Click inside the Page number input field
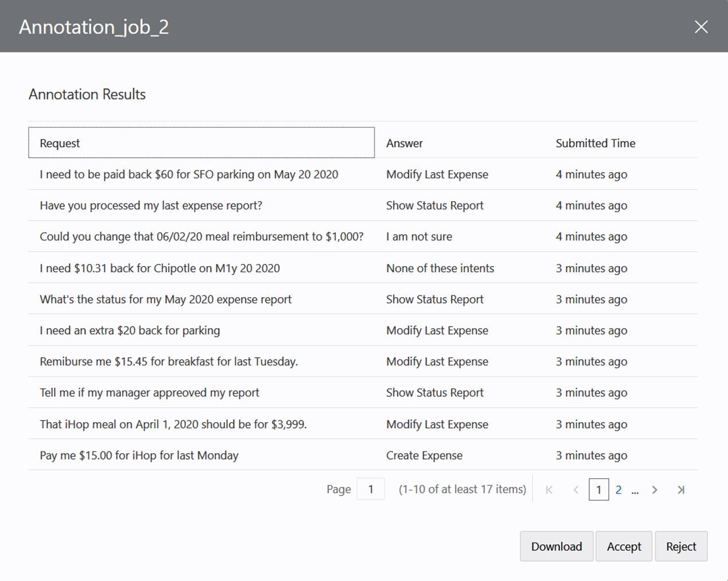The height and width of the screenshot is (581, 728). (371, 489)
